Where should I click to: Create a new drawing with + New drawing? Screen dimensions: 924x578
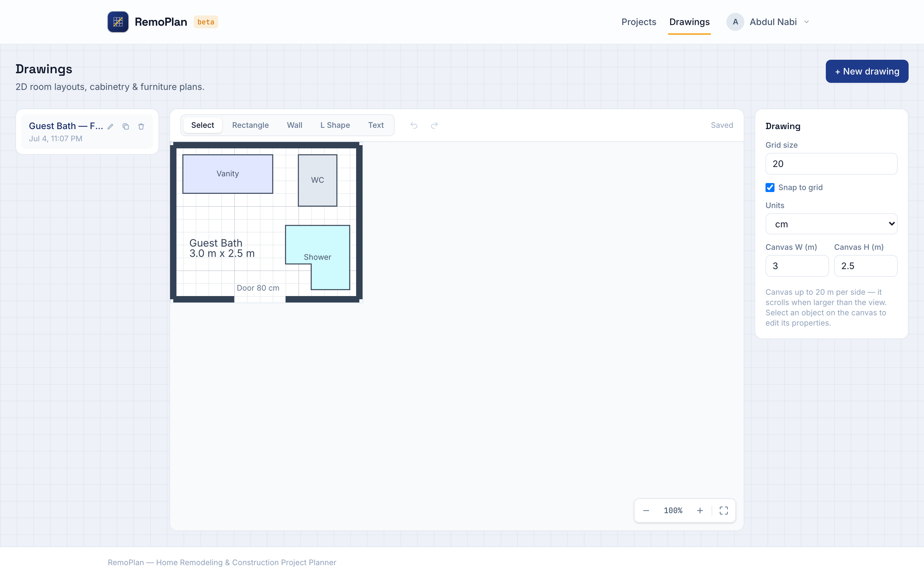point(867,71)
